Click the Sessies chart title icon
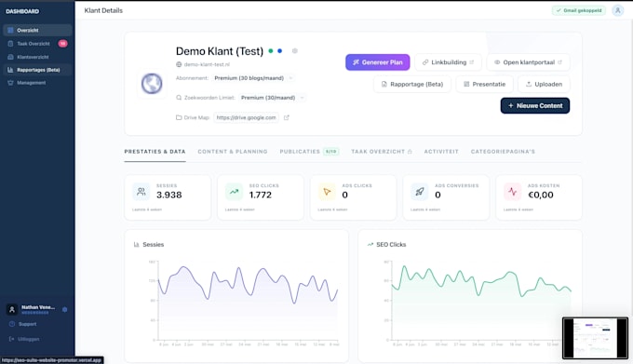The image size is (633, 364). (137, 245)
